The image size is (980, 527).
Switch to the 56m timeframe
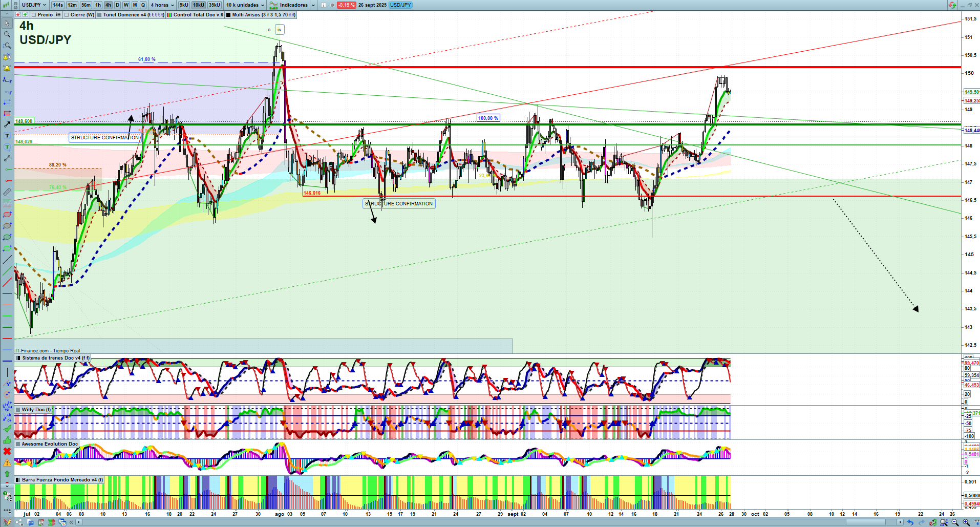click(86, 5)
